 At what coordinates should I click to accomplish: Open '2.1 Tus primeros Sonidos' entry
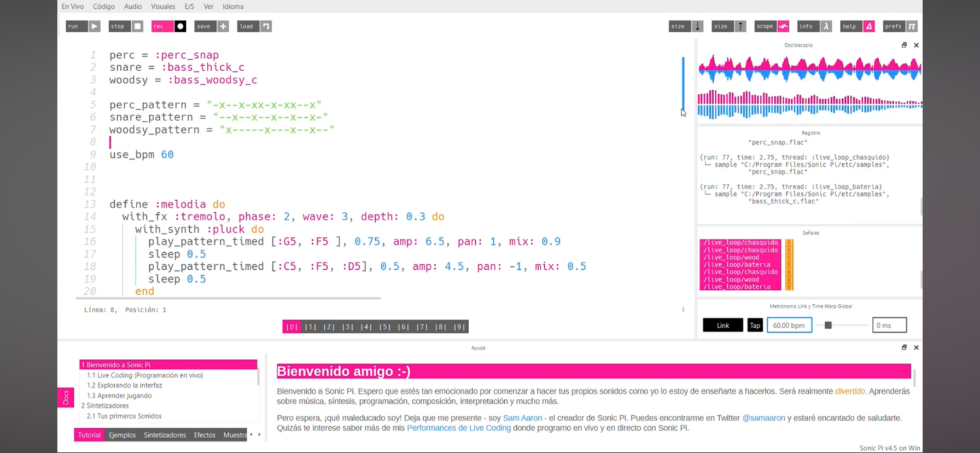click(124, 416)
